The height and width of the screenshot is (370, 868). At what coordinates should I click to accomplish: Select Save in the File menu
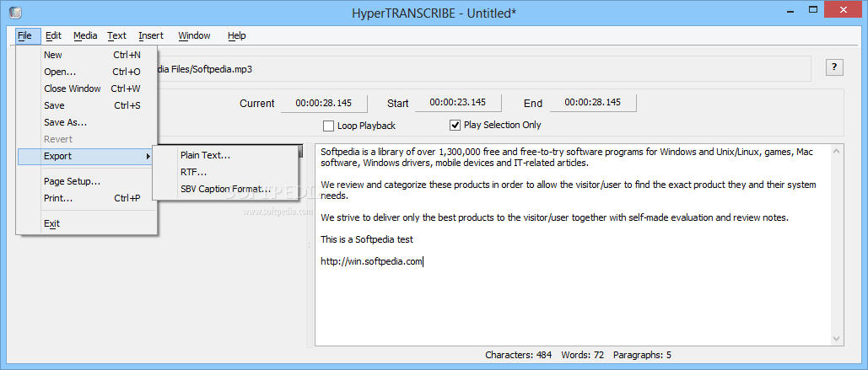88,105
